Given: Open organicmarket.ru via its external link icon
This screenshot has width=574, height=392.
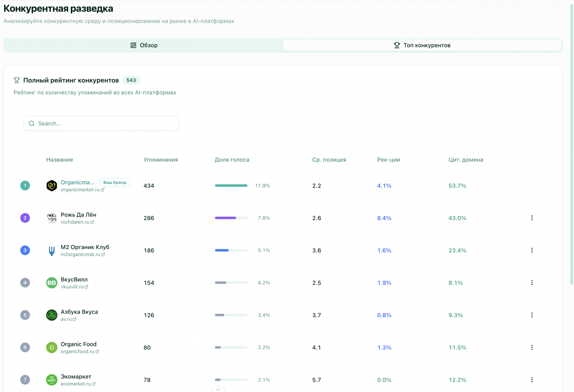Looking at the screenshot, I should [x=103, y=189].
